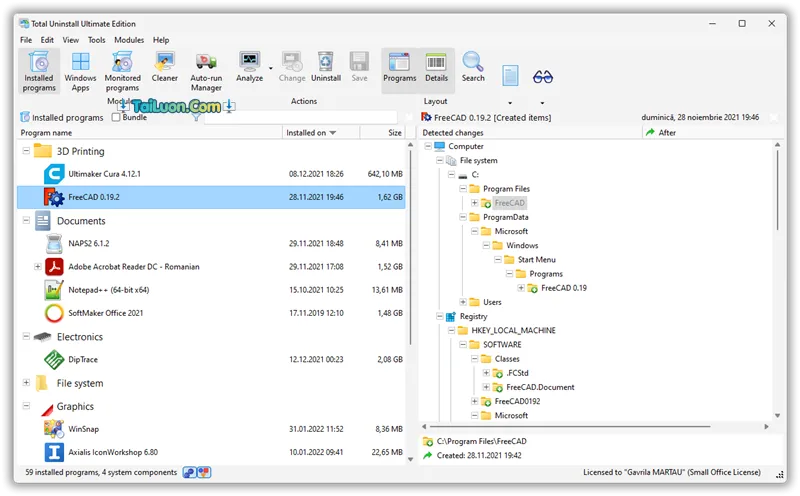The height and width of the screenshot is (496, 800).
Task: Open Analyze dropdown arrow
Action: click(x=271, y=68)
